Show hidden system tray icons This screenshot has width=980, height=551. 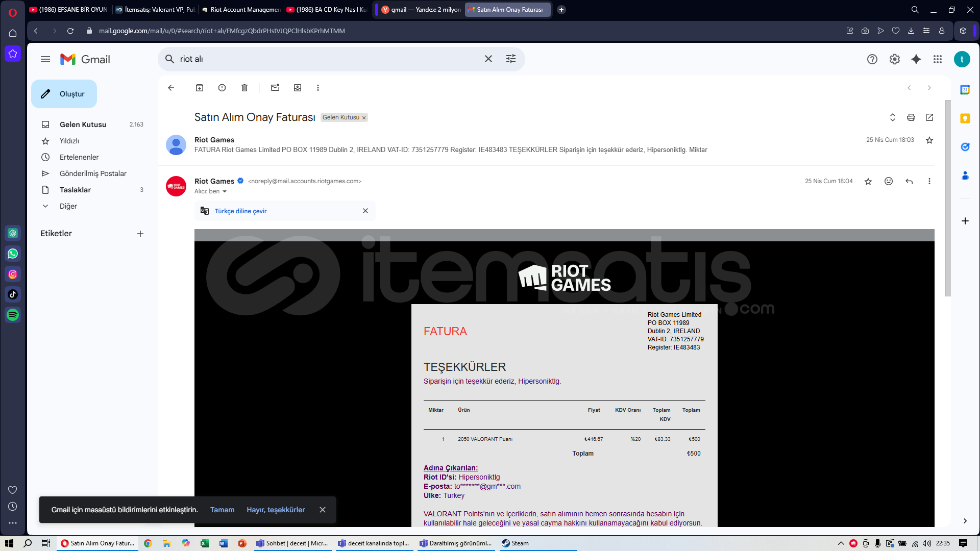[x=841, y=543]
